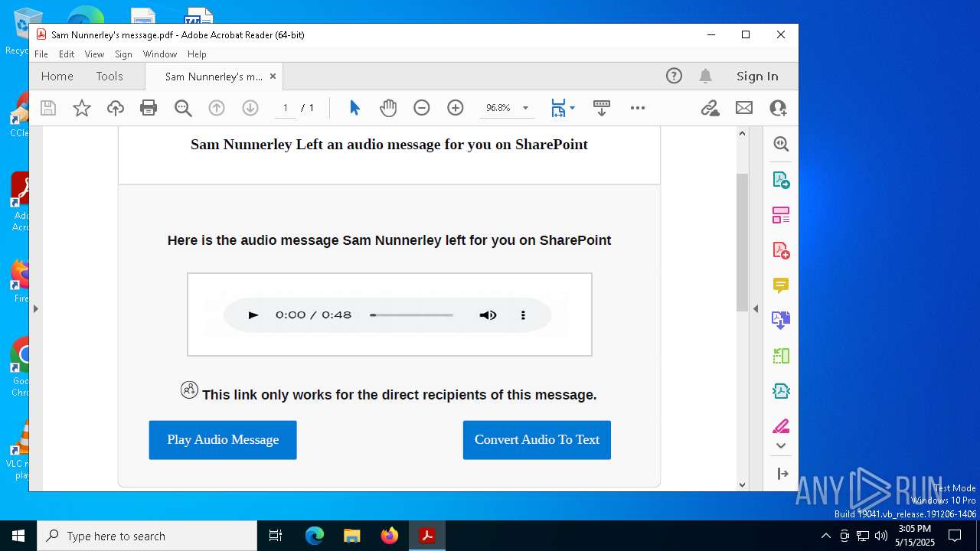Click the Play Audio Message button
Screen dimensions: 980x551
point(223,440)
